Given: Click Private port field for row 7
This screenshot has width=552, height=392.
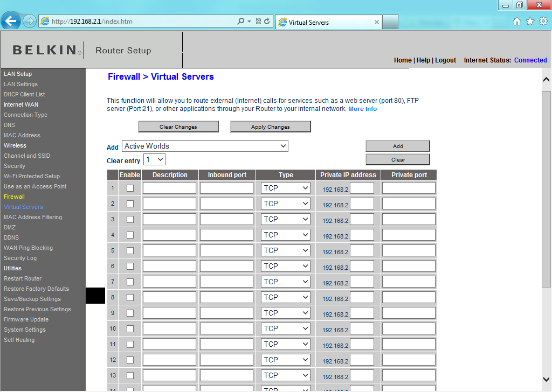Looking at the screenshot, I should pos(409,282).
